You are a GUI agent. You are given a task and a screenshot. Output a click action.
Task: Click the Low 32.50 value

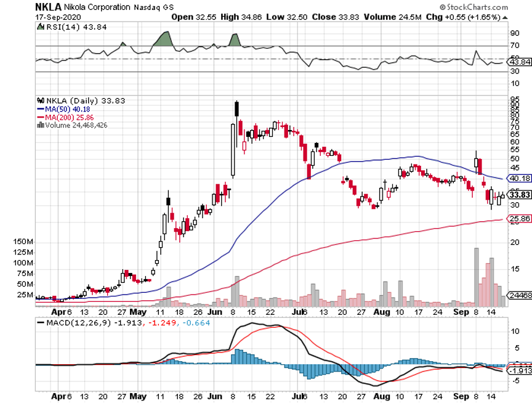[287, 17]
